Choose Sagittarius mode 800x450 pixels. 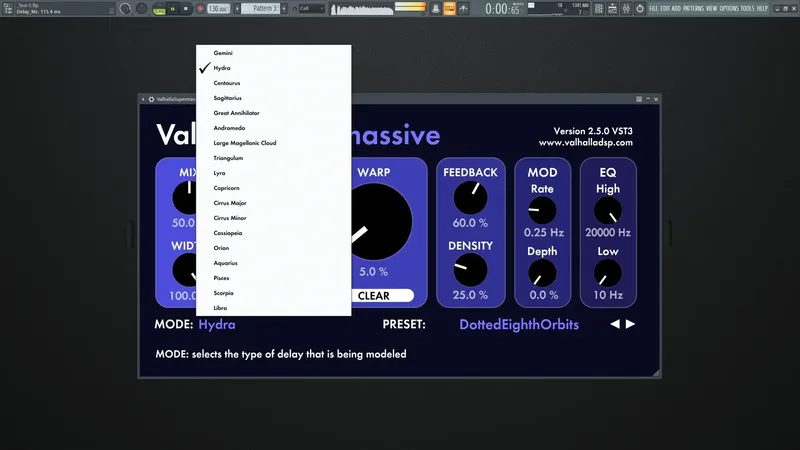273,98
